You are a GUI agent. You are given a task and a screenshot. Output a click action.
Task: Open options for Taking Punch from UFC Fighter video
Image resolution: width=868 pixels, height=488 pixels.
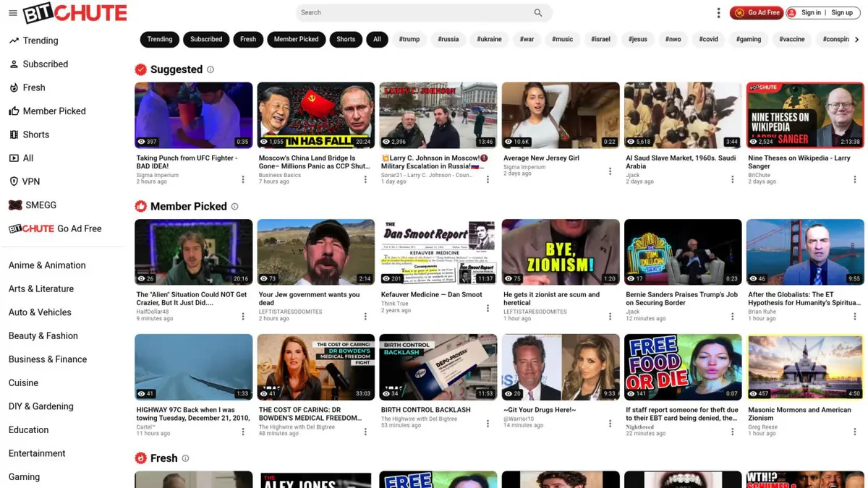[x=243, y=179]
